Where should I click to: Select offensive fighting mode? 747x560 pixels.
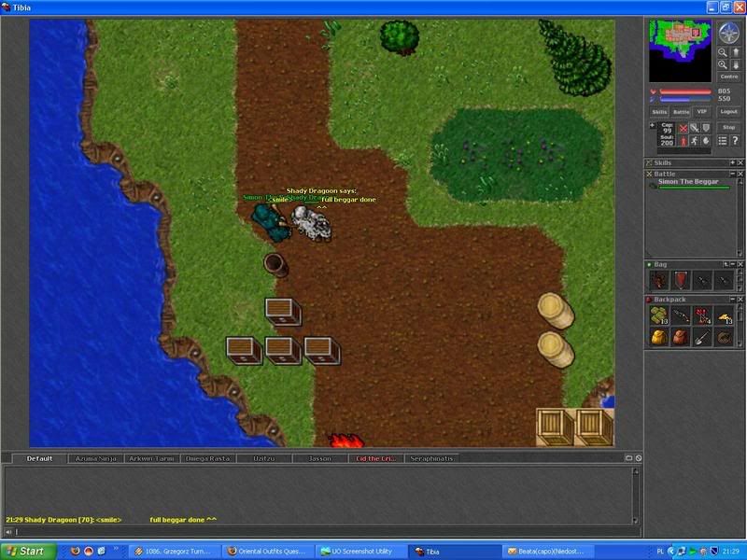click(684, 128)
